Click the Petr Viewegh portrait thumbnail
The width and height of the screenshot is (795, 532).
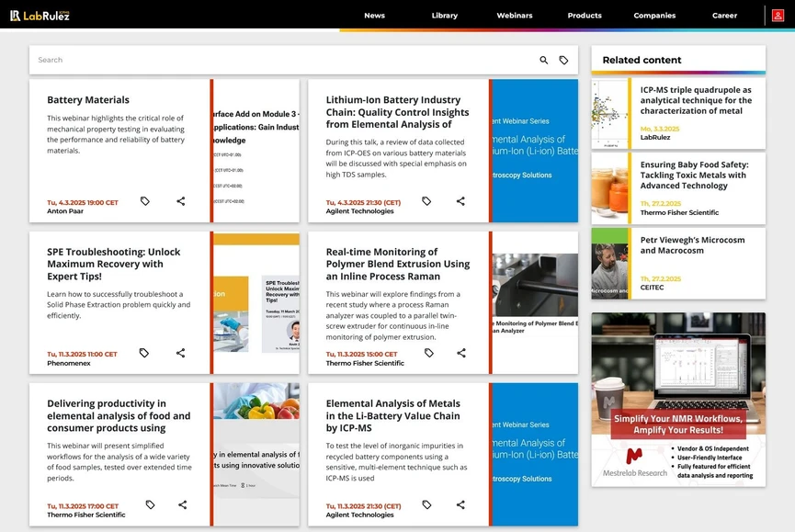click(x=609, y=264)
